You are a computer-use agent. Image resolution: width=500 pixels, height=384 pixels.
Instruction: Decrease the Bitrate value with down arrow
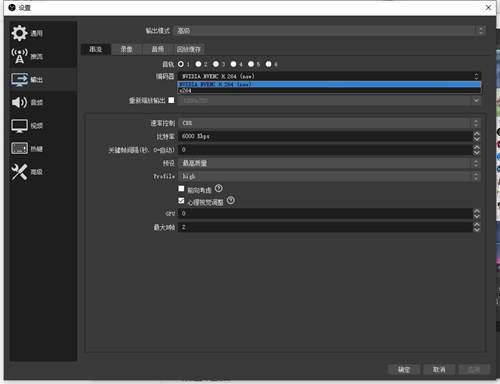click(477, 139)
